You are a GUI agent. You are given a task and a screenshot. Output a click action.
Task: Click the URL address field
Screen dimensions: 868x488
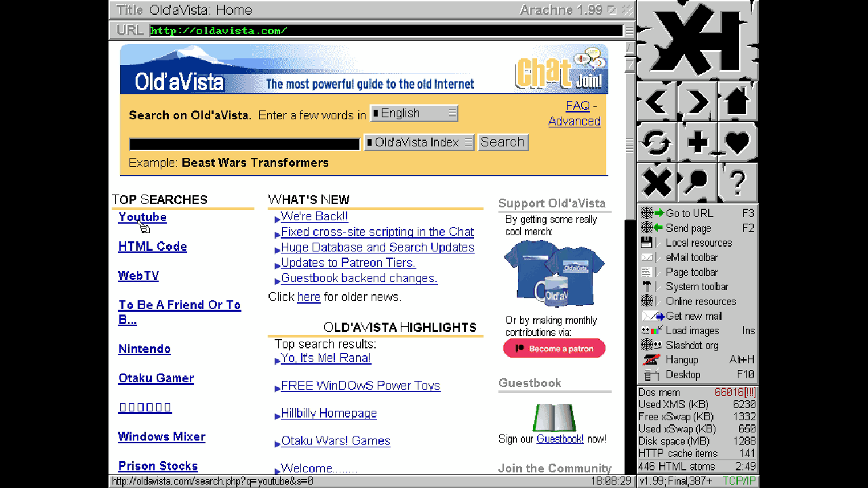coord(386,30)
